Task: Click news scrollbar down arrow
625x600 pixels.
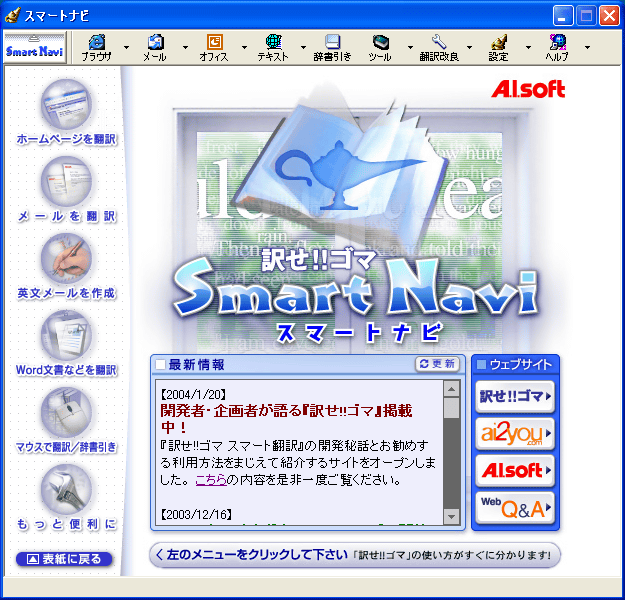Action: [x=451, y=517]
